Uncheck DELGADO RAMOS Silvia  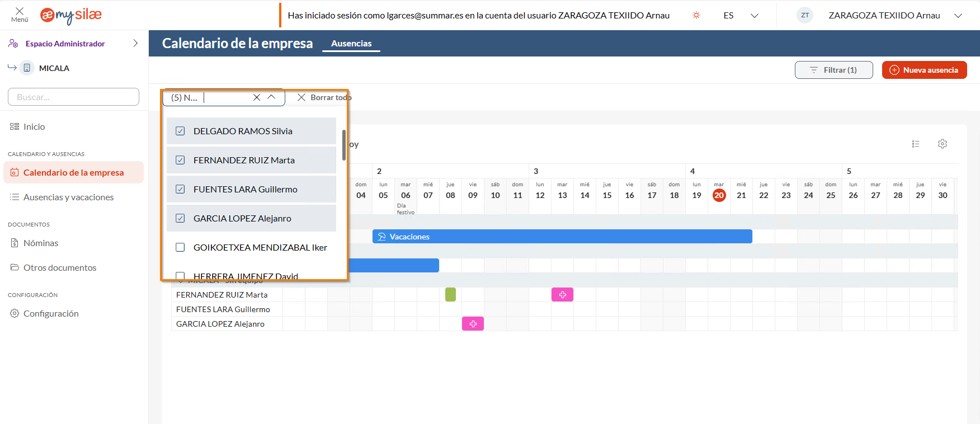tap(180, 131)
